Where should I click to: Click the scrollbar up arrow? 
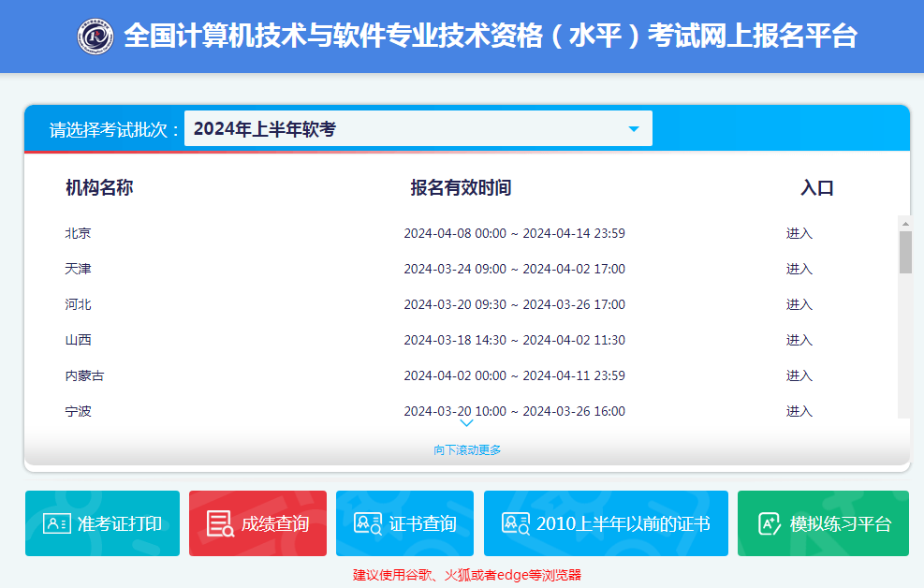tap(905, 224)
